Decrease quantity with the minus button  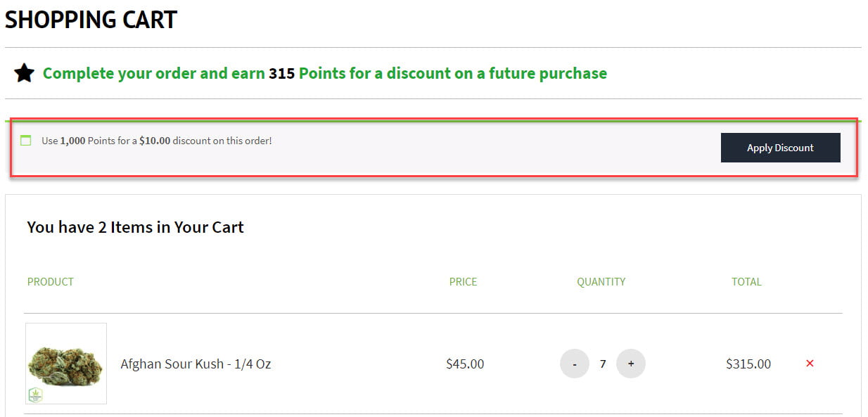click(x=575, y=364)
